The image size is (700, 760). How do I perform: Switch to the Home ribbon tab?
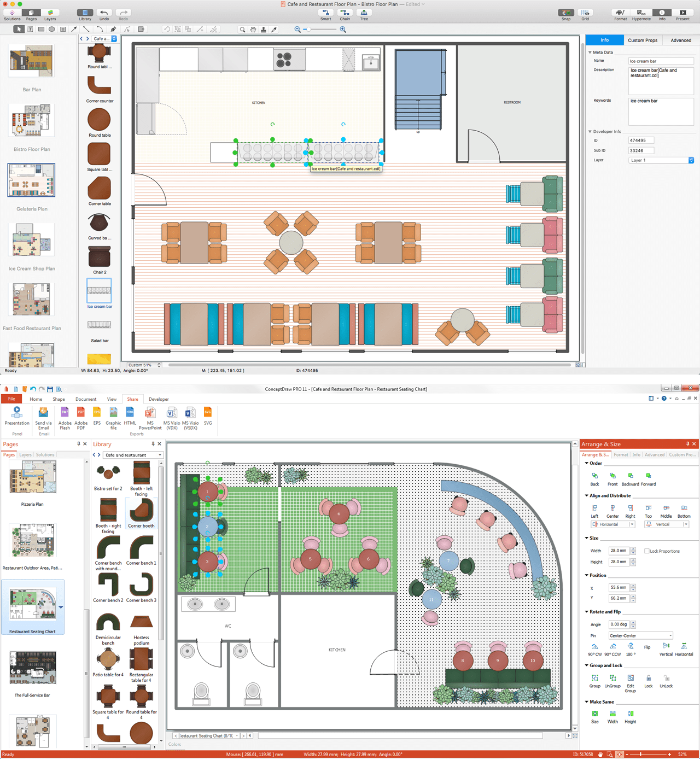pos(36,399)
